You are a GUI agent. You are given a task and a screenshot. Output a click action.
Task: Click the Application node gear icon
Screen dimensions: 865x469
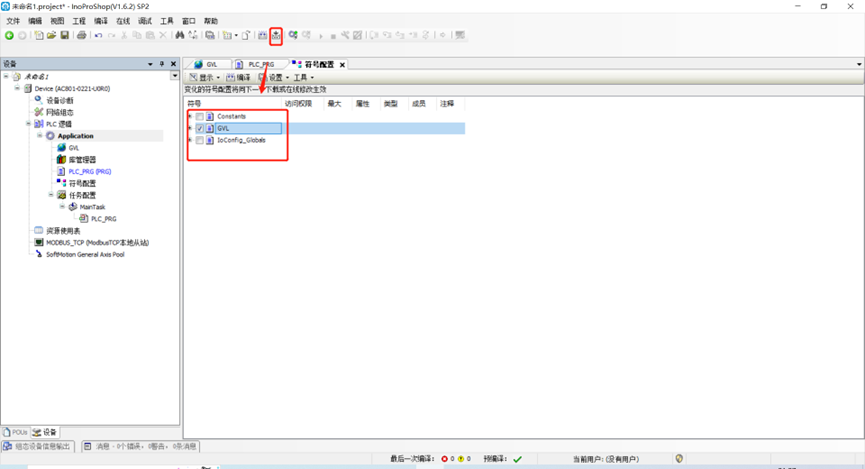(x=50, y=136)
